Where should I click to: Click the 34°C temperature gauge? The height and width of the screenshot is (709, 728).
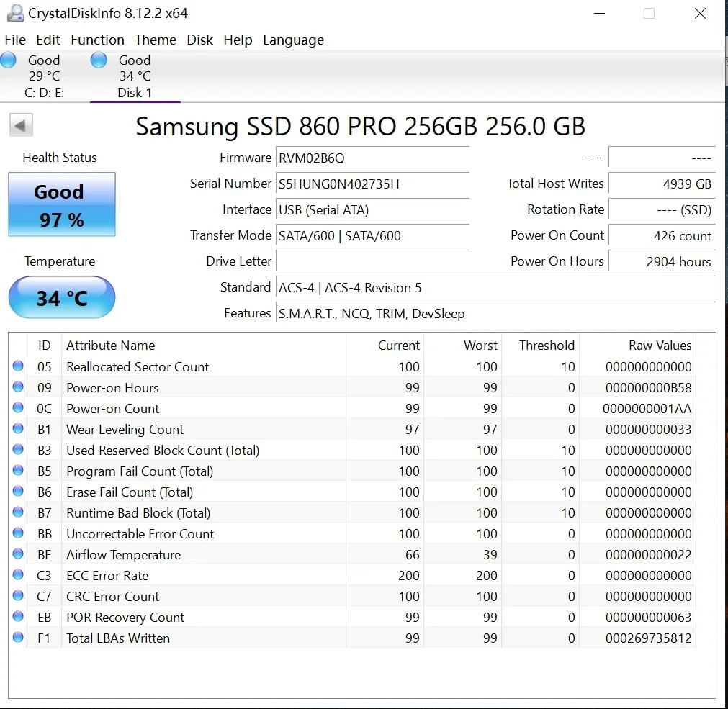[61, 297]
